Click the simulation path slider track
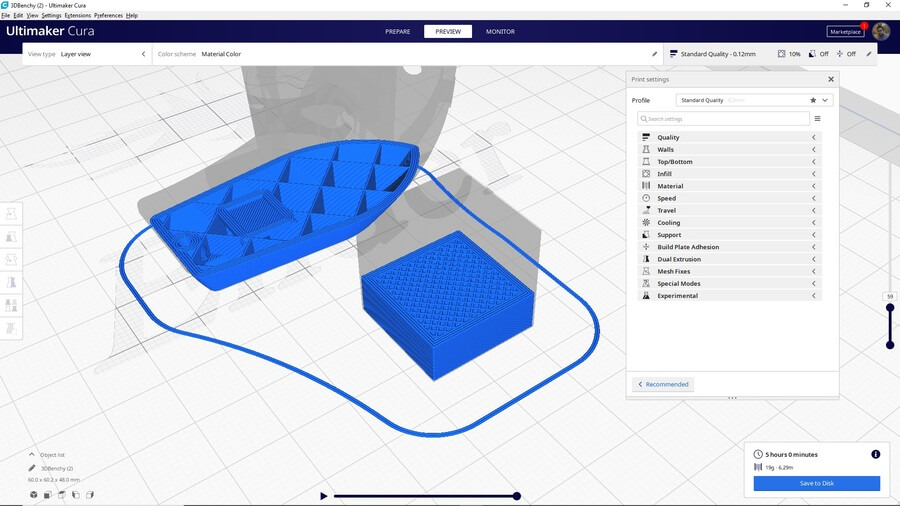Viewport: 900px width, 506px height. click(425, 496)
